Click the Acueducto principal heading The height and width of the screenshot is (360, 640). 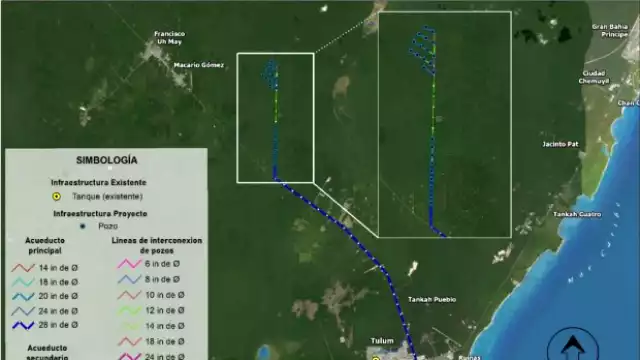pos(45,245)
